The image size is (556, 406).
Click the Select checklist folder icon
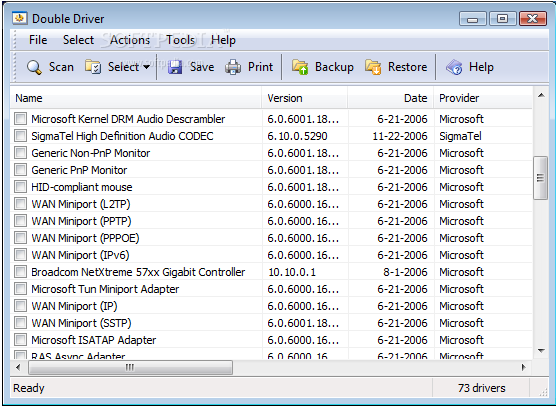pyautogui.click(x=93, y=67)
